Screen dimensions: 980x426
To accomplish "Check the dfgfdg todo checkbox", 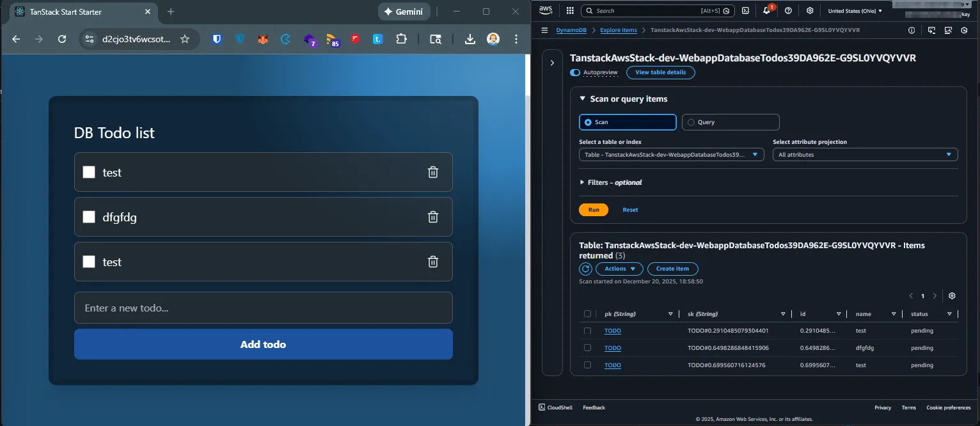I will pos(89,217).
